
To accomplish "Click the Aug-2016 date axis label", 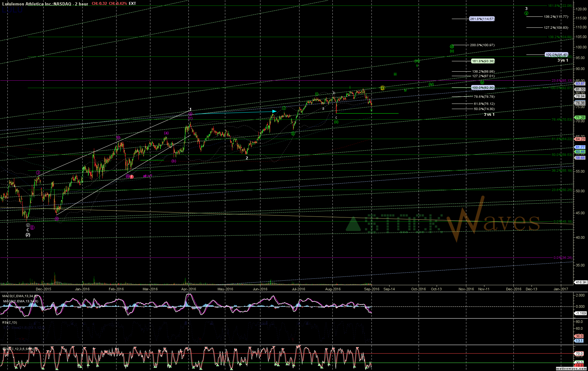I will point(333,289).
